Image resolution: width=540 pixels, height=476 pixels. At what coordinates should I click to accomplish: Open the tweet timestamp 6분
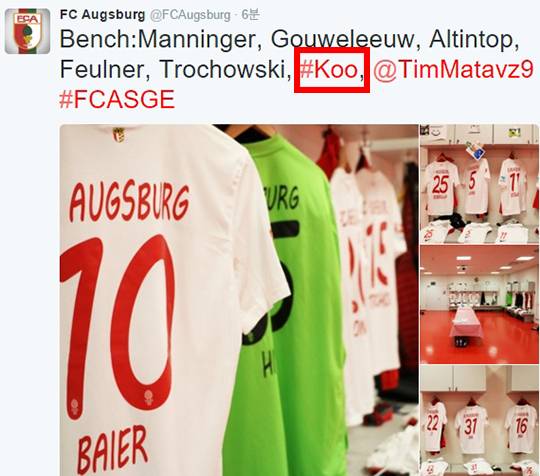(x=250, y=15)
